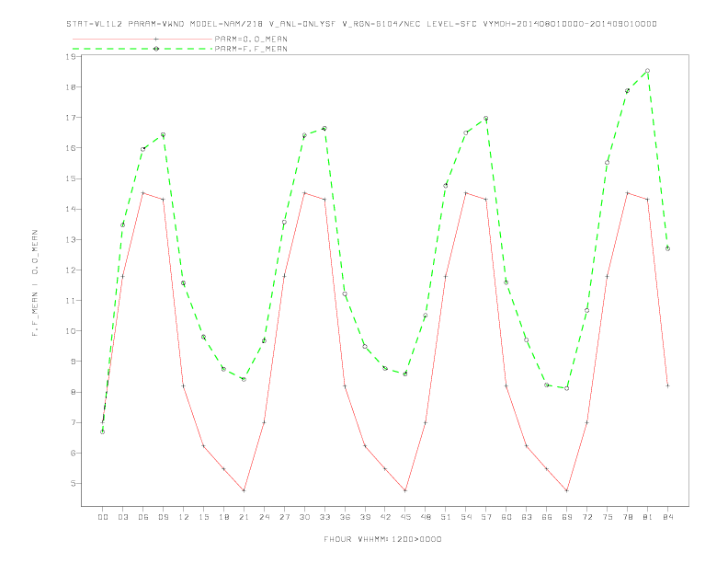Pick the green circle marker at hour 33
The height and width of the screenshot is (563, 728).
(324, 128)
